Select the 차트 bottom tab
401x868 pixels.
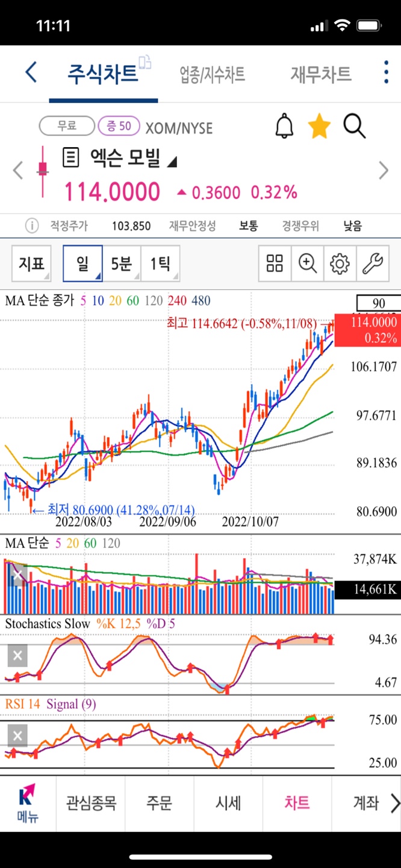click(297, 803)
